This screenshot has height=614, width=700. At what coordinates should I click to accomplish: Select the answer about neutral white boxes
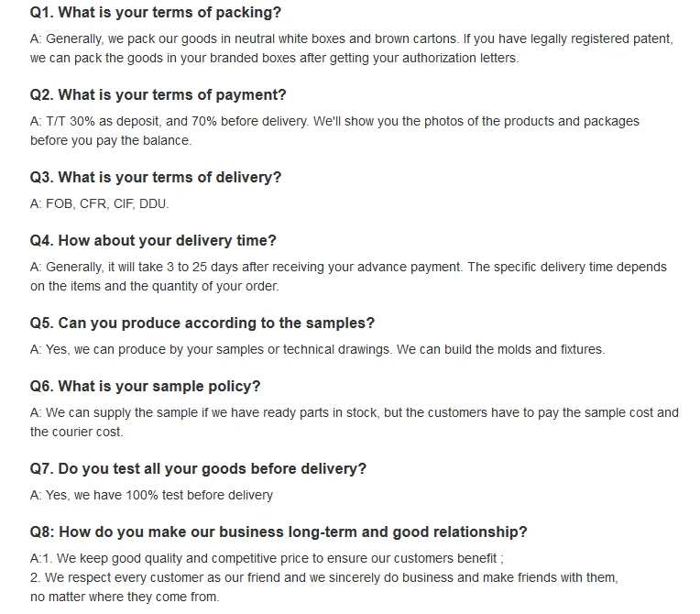click(351, 49)
